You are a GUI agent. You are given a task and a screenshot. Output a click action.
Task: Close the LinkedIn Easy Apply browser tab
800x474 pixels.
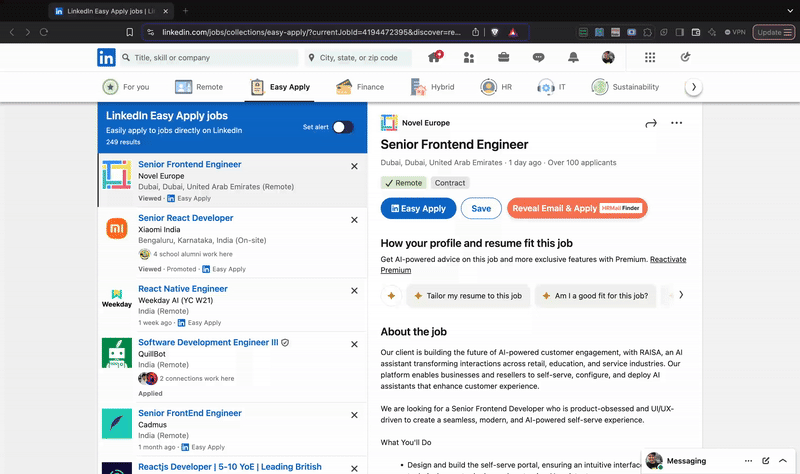tap(165, 11)
